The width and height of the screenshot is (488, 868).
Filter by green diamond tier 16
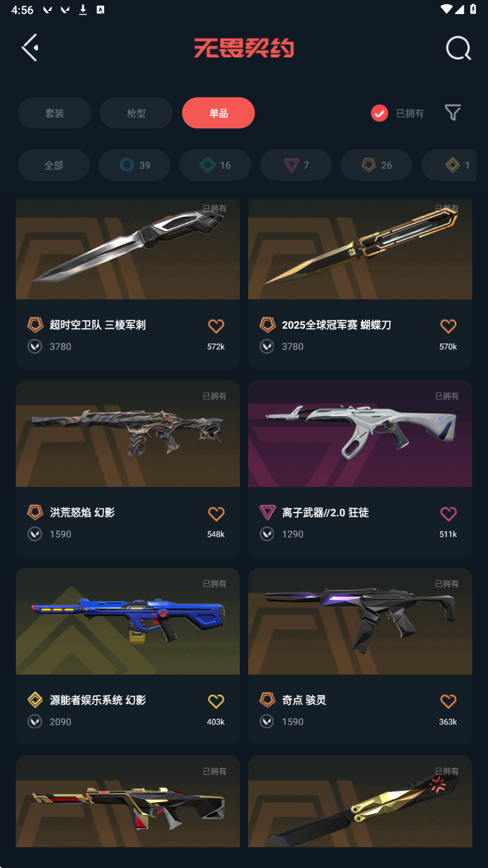(x=215, y=165)
